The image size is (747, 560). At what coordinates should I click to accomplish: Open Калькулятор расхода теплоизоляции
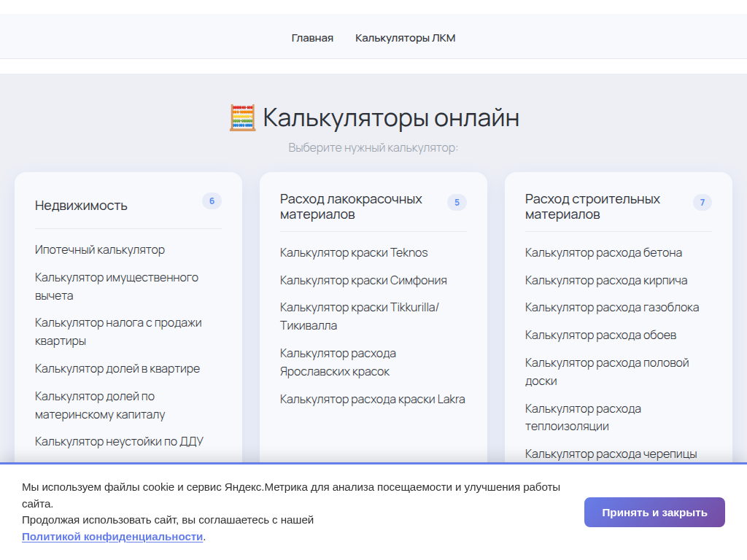coord(583,418)
